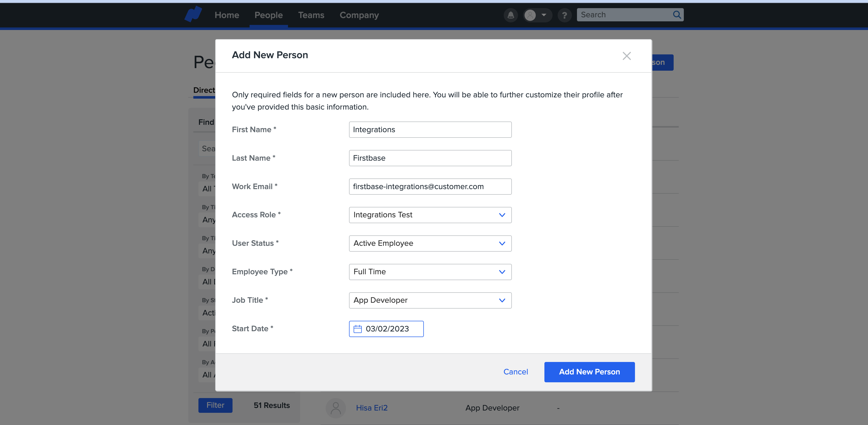This screenshot has height=425, width=868.
Task: Open Hisa Eri2 profile link
Action: pyautogui.click(x=372, y=408)
